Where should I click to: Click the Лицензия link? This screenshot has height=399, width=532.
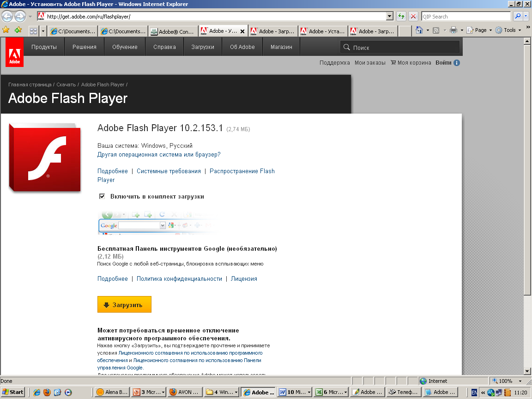click(x=244, y=278)
